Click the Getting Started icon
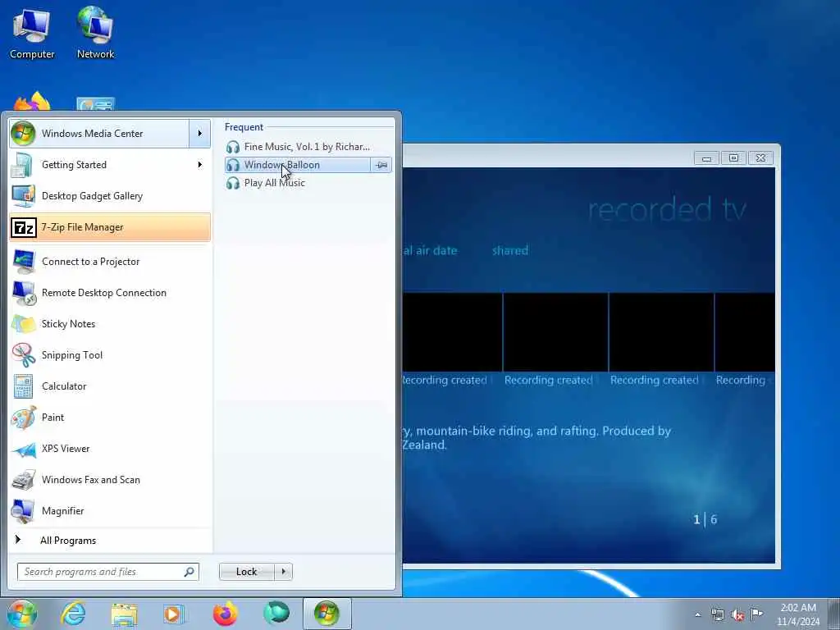 (x=23, y=164)
